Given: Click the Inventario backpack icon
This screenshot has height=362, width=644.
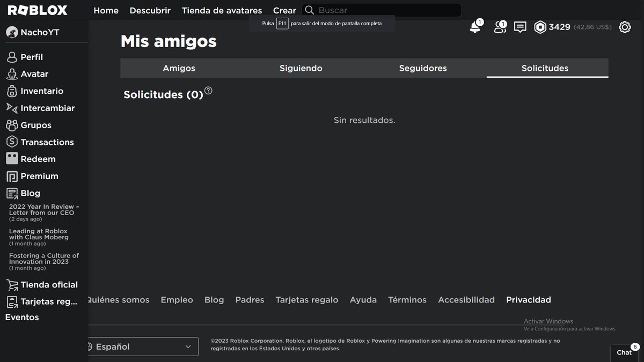Looking at the screenshot, I should click(12, 91).
